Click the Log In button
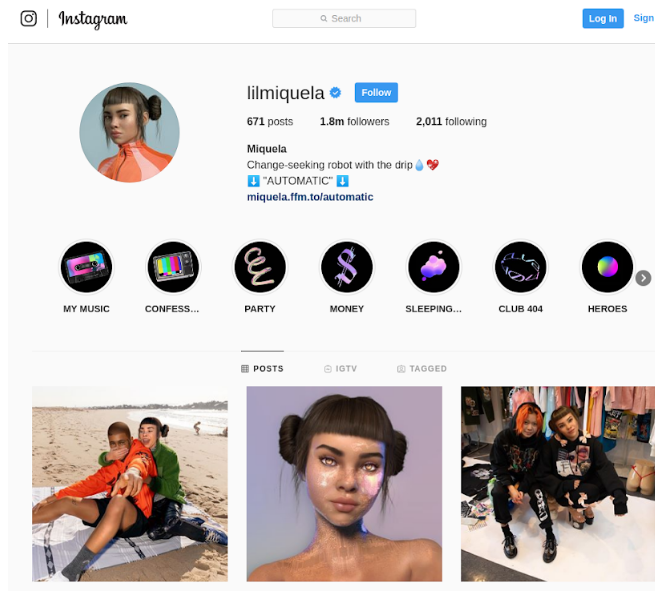Screen dimensions: 656x591 point(603,18)
